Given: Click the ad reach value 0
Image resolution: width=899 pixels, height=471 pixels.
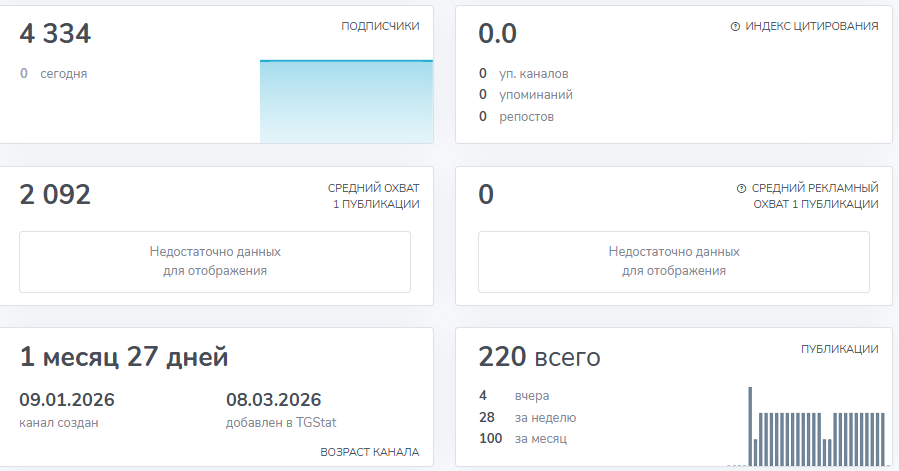Looking at the screenshot, I should pyautogui.click(x=486, y=194).
